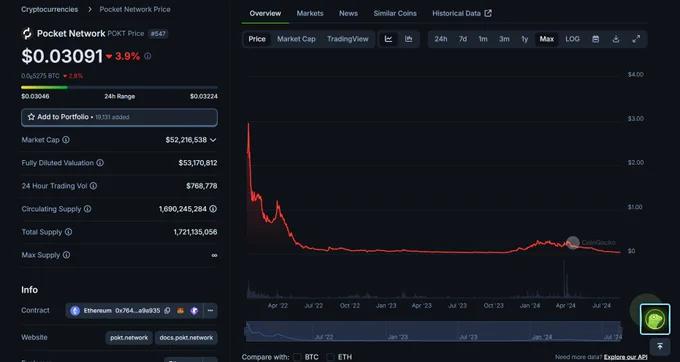Viewport: 680px width, 362px height.
Task: Open the Overview tab
Action: tap(265, 13)
